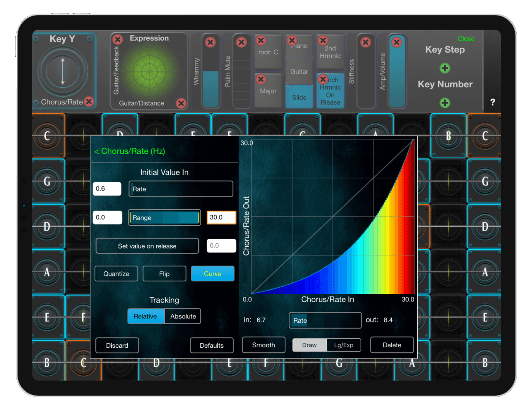Select Absolute tracking mode
The height and width of the screenshot is (410, 532).
coord(183,316)
